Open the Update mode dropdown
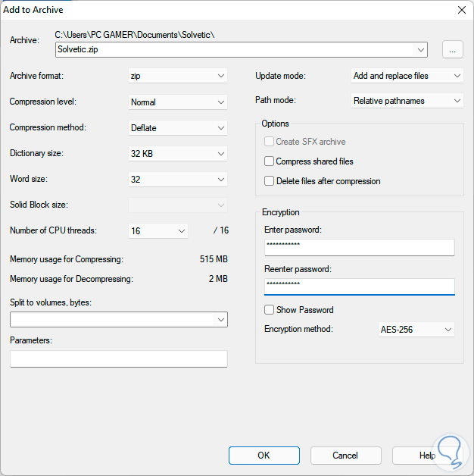 click(407, 76)
